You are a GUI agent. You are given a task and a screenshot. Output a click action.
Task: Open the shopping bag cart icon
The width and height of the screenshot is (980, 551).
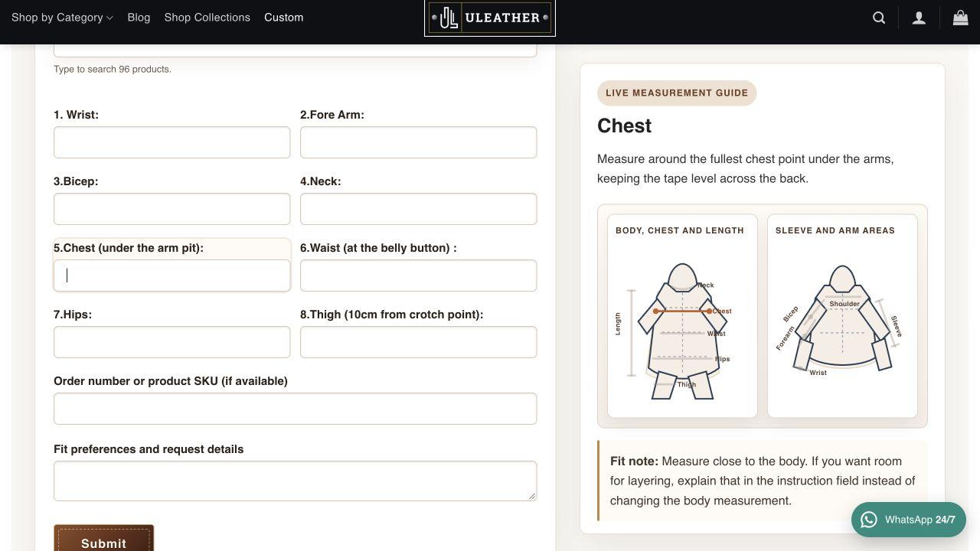coord(960,17)
